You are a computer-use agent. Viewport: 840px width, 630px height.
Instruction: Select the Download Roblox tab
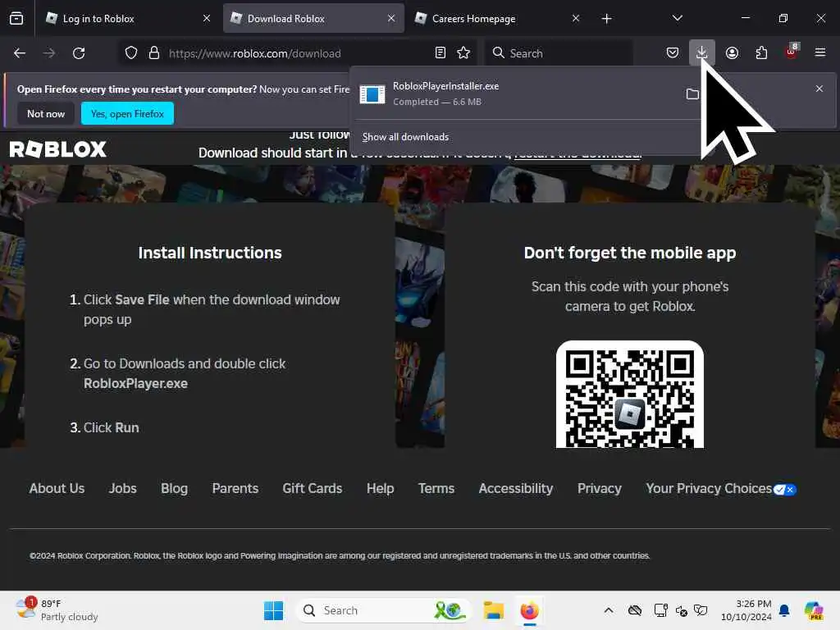click(313, 19)
